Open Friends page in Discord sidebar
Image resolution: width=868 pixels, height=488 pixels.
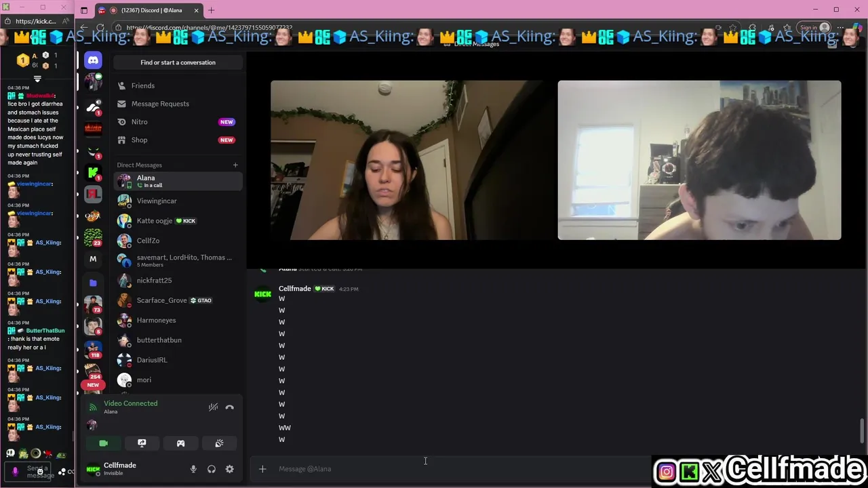[x=178, y=85]
